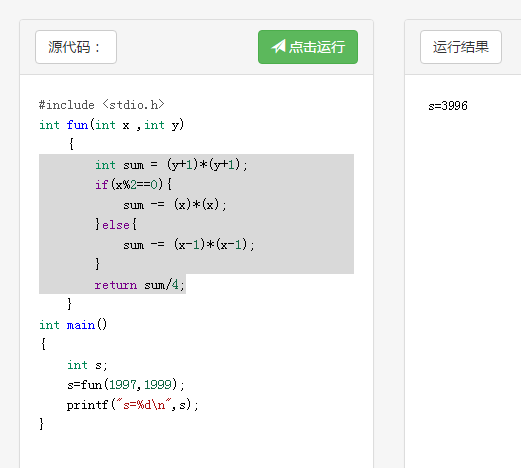Click the #include <stdio.h> line
This screenshot has height=468, width=521.
tap(101, 105)
